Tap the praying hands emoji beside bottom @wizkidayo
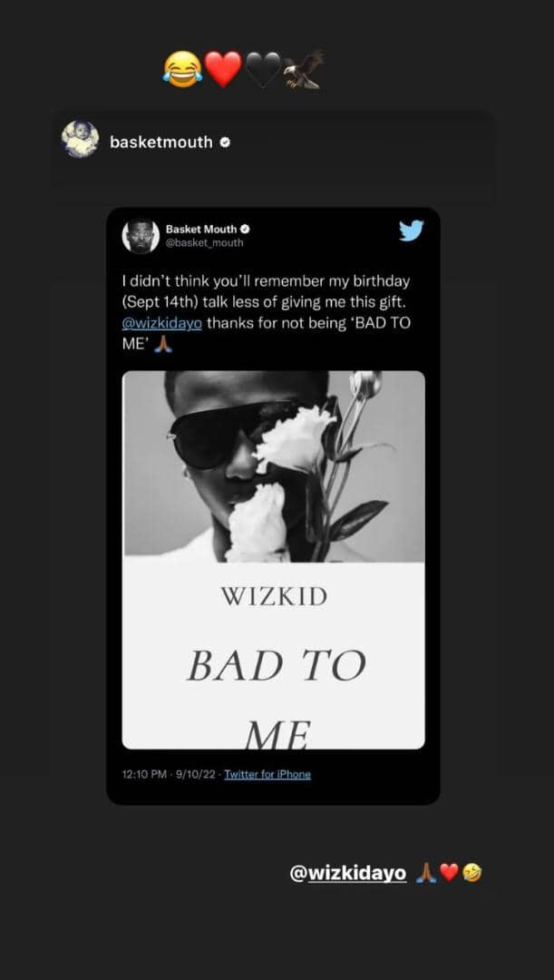554x980 pixels. pyautogui.click(x=426, y=873)
